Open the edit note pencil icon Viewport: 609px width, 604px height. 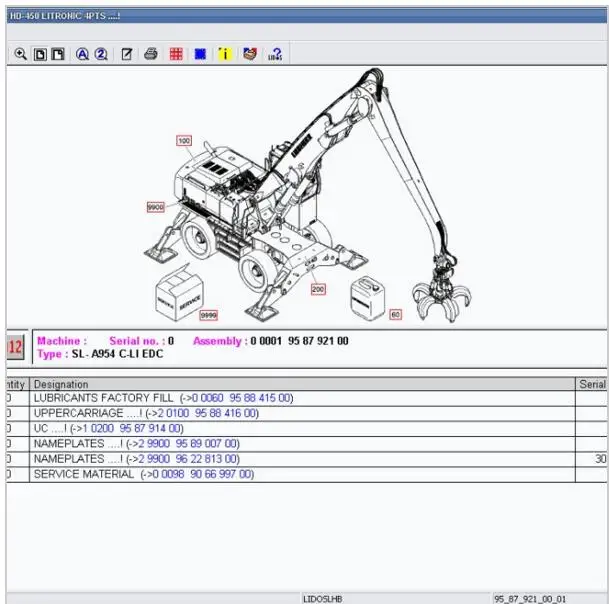(127, 54)
